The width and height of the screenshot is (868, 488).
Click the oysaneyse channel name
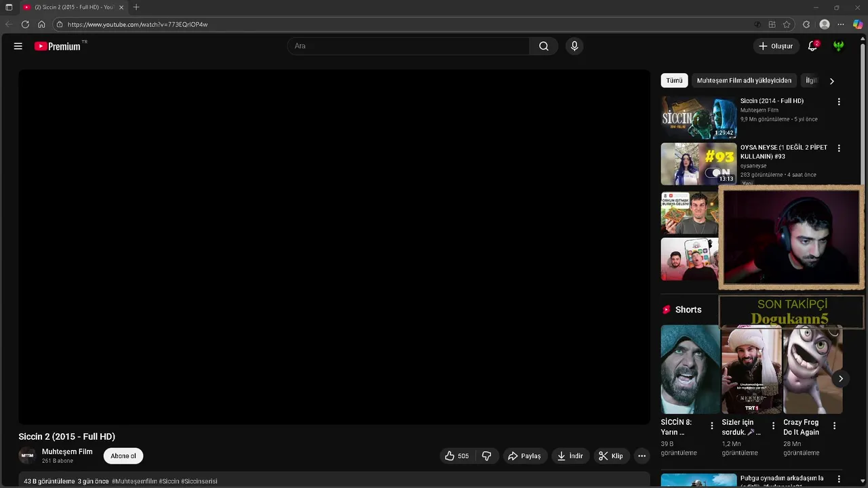tap(753, 166)
